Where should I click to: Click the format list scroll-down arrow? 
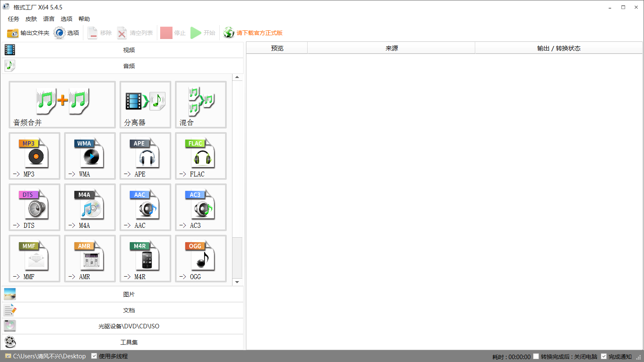237,282
